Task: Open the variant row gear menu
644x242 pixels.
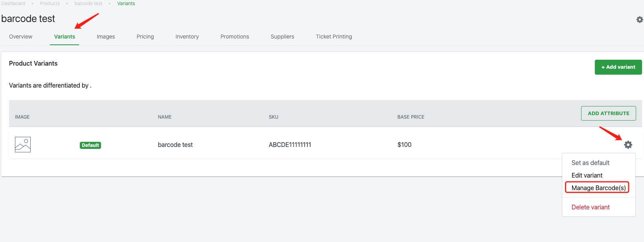Action: coord(628,145)
